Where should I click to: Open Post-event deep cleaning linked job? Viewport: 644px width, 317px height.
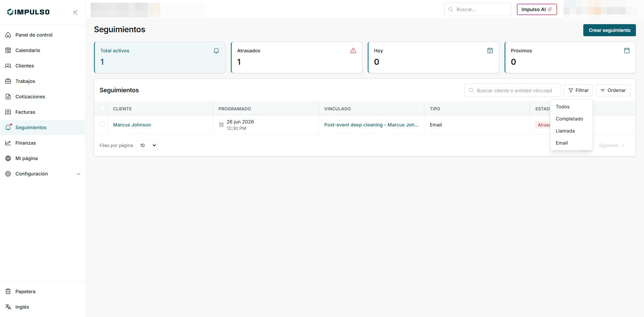tap(371, 125)
